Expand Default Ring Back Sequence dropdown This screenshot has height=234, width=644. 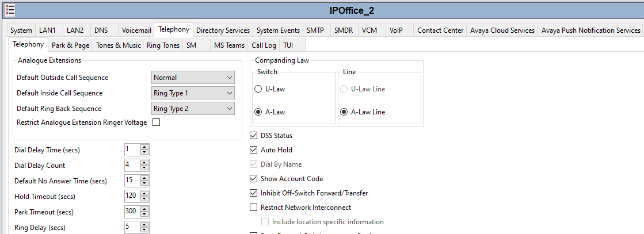[x=193, y=109]
